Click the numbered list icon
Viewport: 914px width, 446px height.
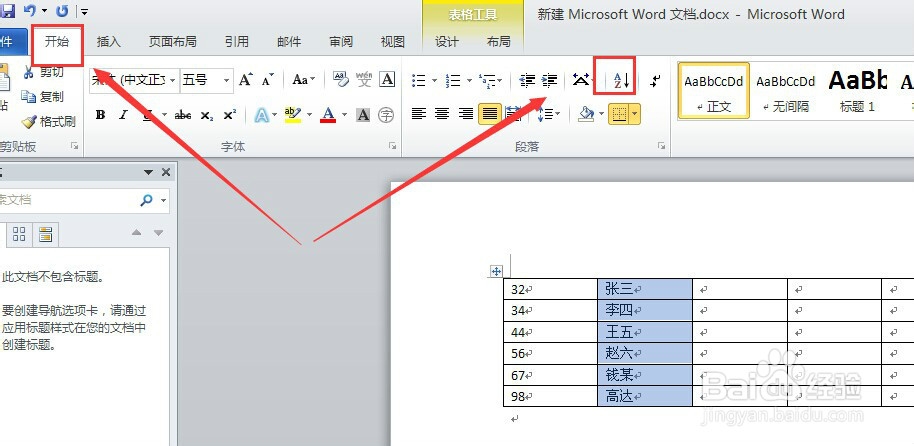pyautogui.click(x=453, y=80)
